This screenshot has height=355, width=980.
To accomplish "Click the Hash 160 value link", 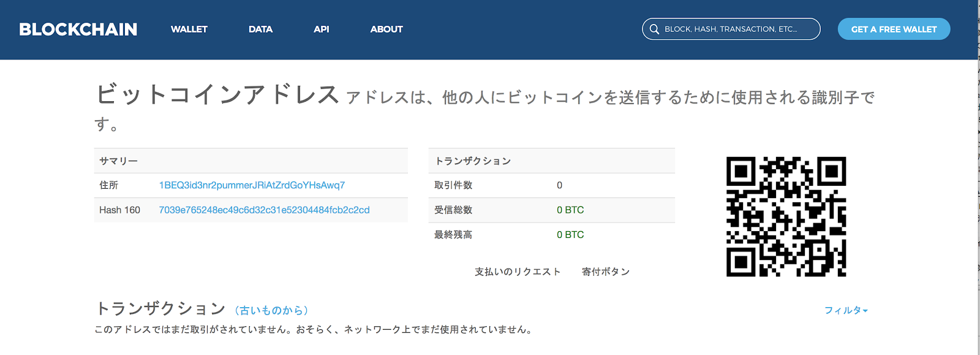I will tap(264, 210).
